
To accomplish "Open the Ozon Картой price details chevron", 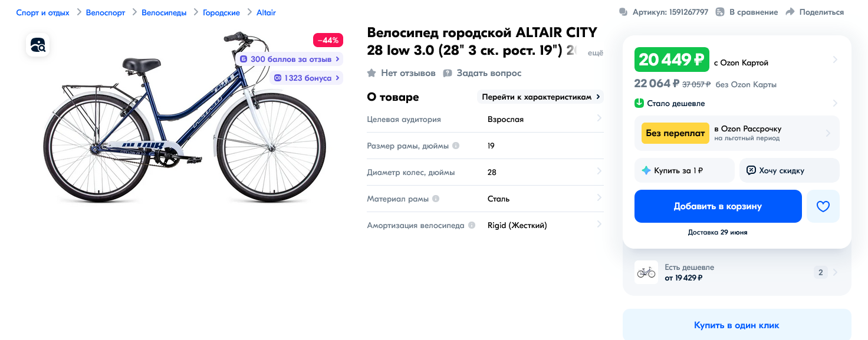I will coord(834,60).
